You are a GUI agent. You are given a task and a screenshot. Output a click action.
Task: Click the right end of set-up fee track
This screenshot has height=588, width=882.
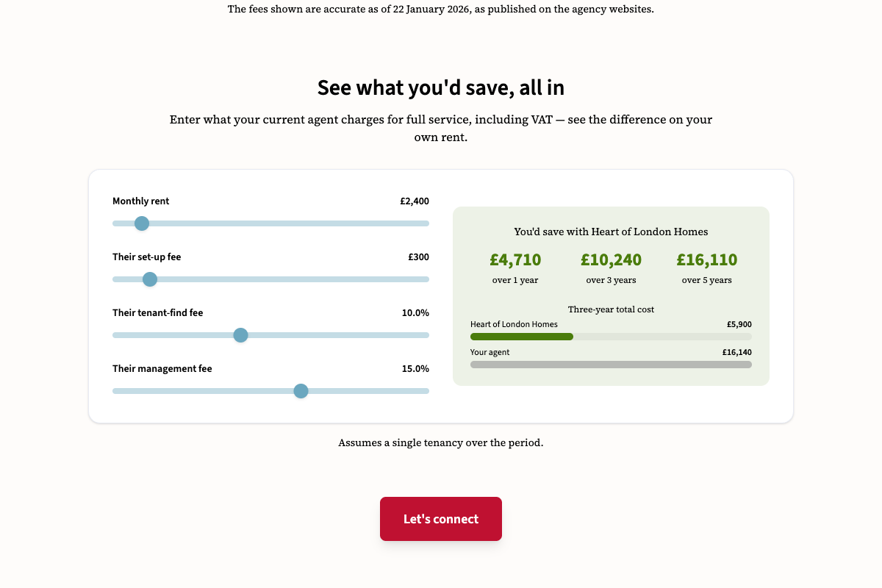(426, 279)
